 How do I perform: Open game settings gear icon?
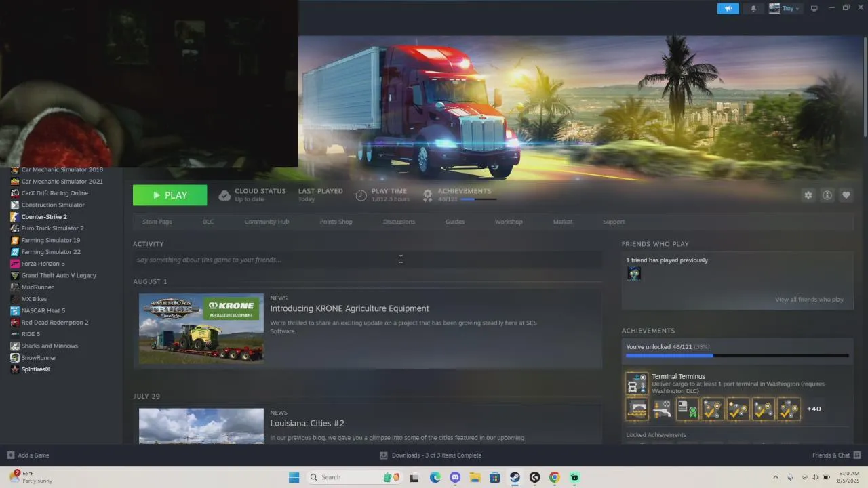tap(808, 195)
